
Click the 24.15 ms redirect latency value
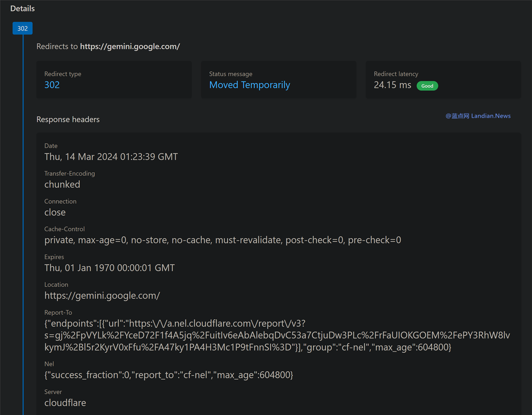pos(392,85)
